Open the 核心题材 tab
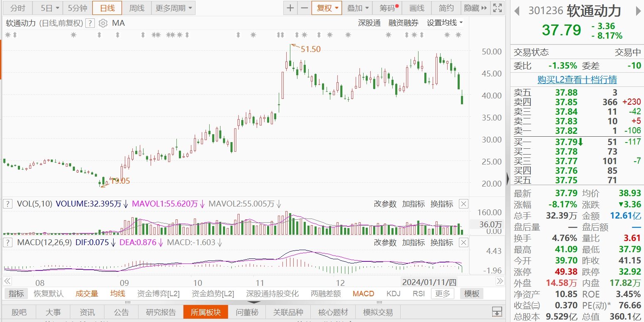The width and height of the screenshot is (644, 322). click(333, 312)
